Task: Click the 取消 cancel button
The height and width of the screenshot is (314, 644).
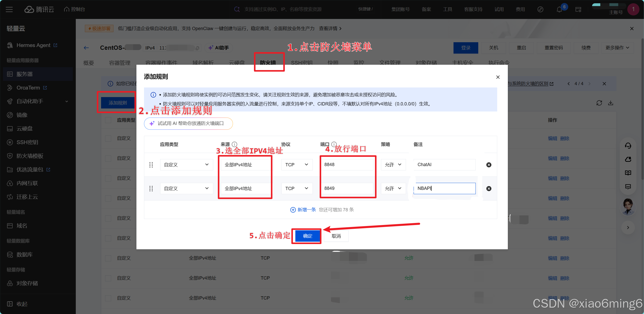Action: (336, 236)
